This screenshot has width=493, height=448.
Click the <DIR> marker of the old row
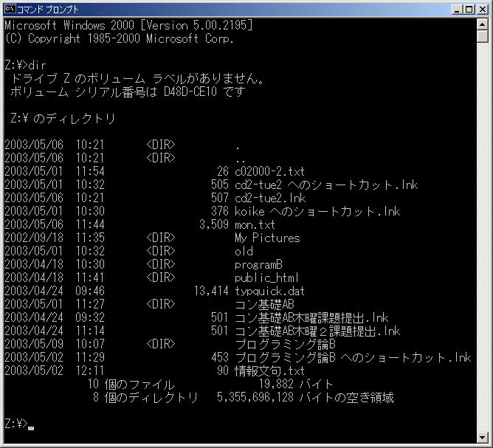161,251
